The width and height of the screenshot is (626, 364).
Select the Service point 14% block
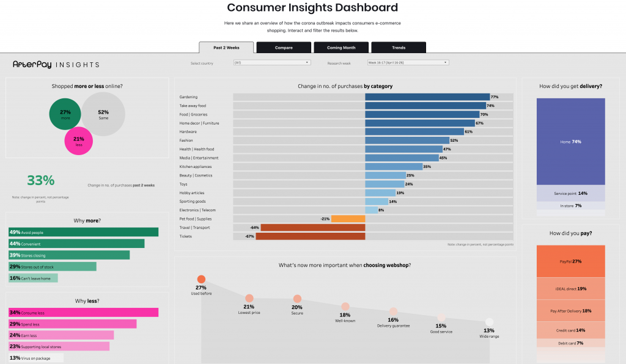coord(570,194)
